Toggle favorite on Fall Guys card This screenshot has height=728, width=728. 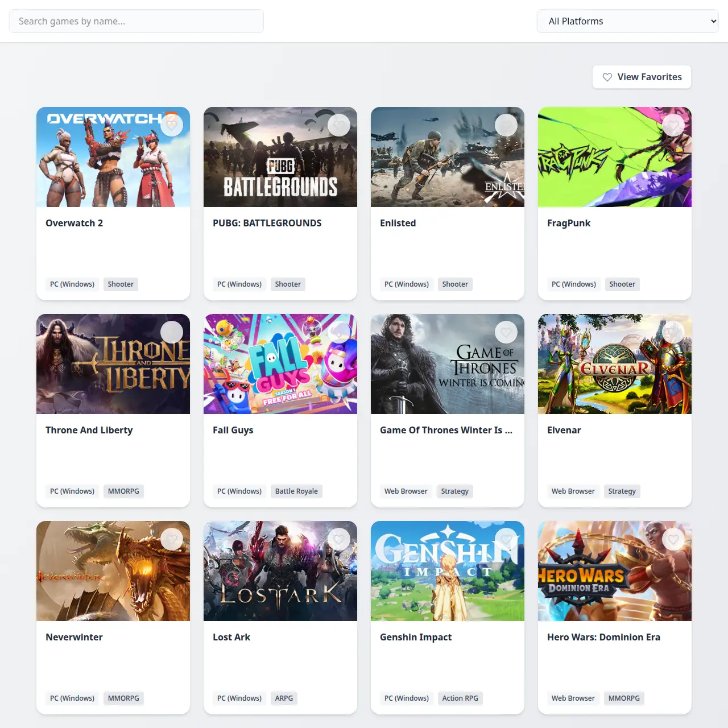(338, 332)
